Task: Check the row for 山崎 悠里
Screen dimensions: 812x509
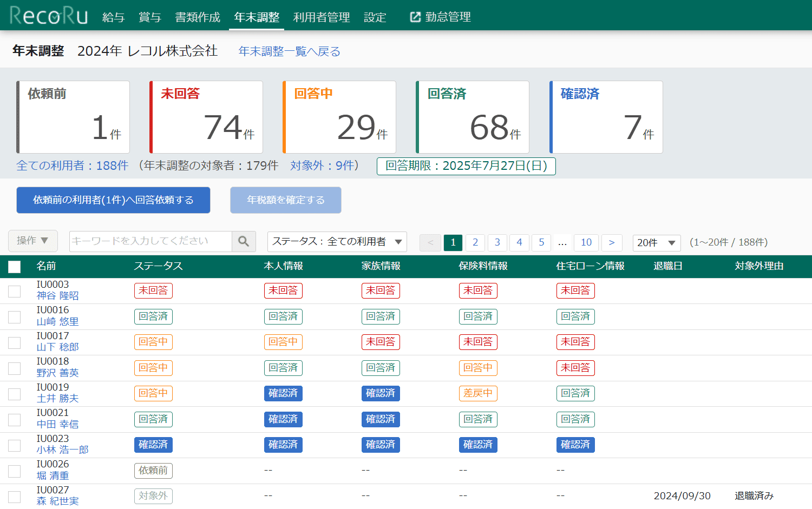Action: 15,317
